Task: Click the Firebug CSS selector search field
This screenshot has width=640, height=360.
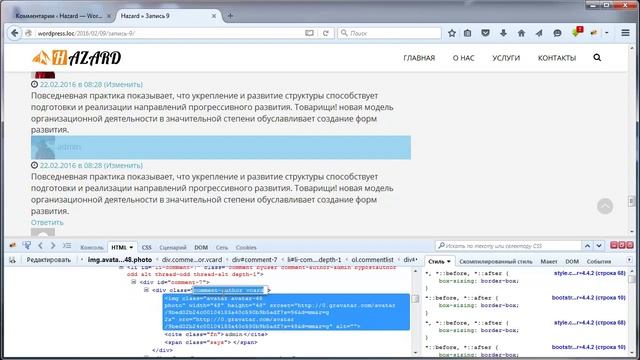Action: click(x=509, y=246)
